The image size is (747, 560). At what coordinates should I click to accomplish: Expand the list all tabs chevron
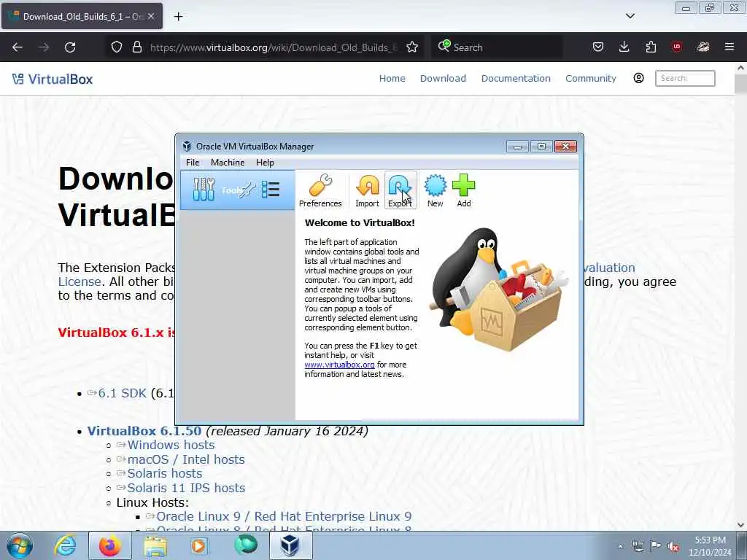pyautogui.click(x=630, y=16)
